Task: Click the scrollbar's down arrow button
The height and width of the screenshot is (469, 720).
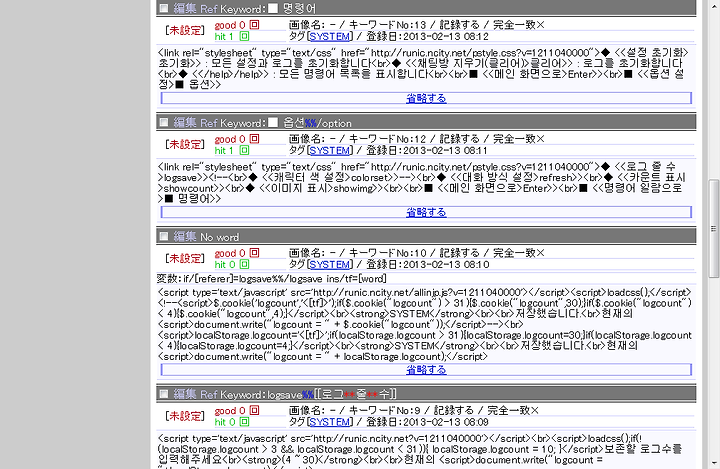Action: (x=714, y=463)
